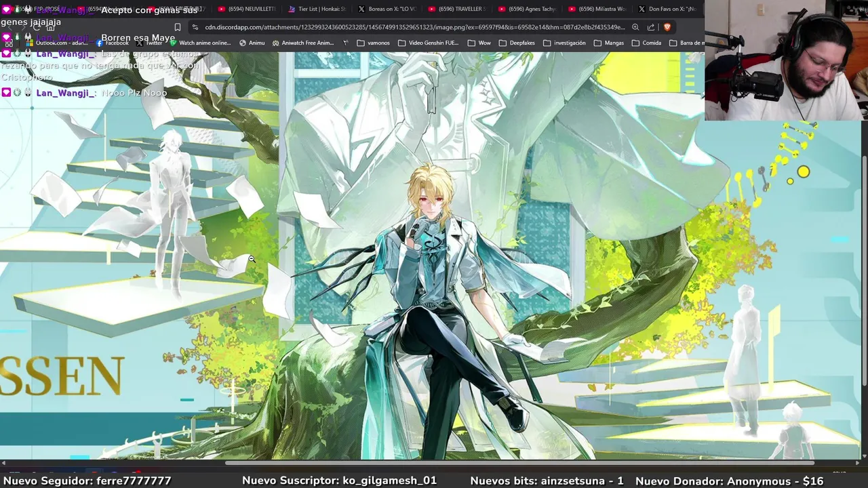
Task: Click the Nuevo Suscriptor: ko_gilgamesh_01 label
Action: pyautogui.click(x=339, y=481)
